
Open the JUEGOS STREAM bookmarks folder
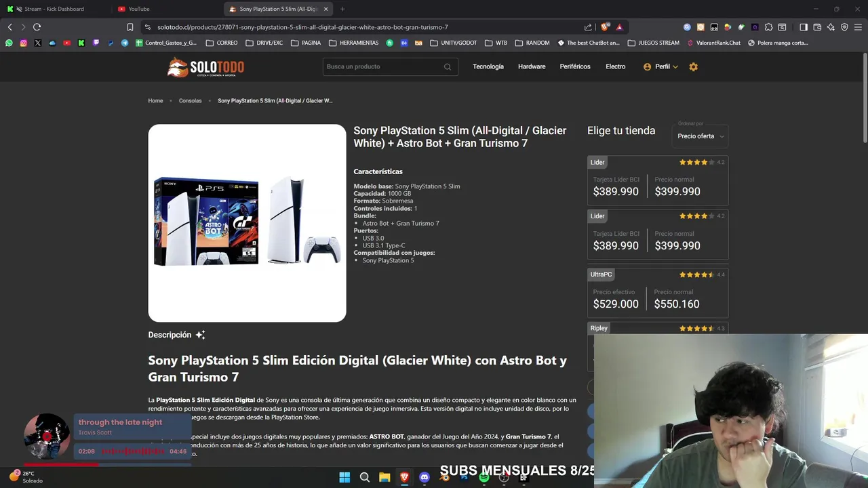point(654,43)
